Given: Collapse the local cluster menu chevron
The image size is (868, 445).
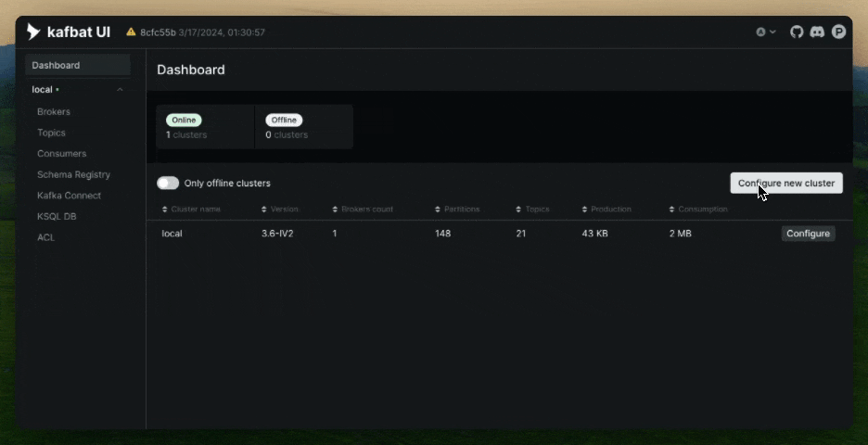Looking at the screenshot, I should (120, 90).
